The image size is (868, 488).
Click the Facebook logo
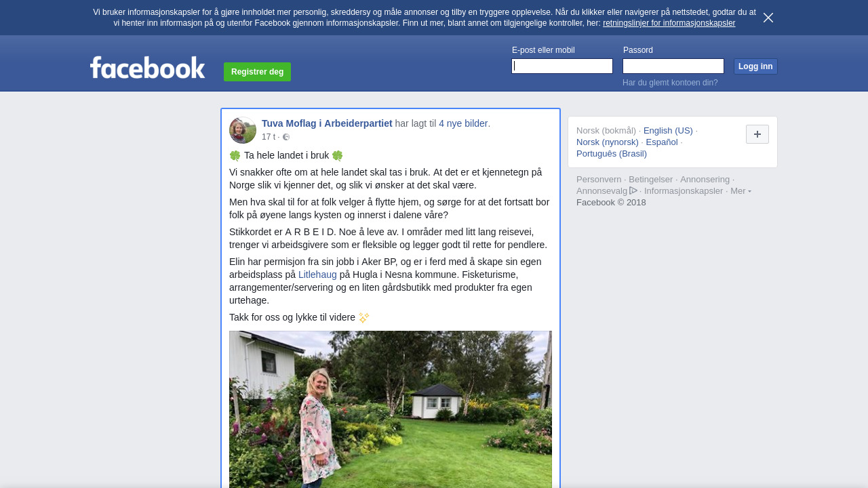tap(147, 68)
